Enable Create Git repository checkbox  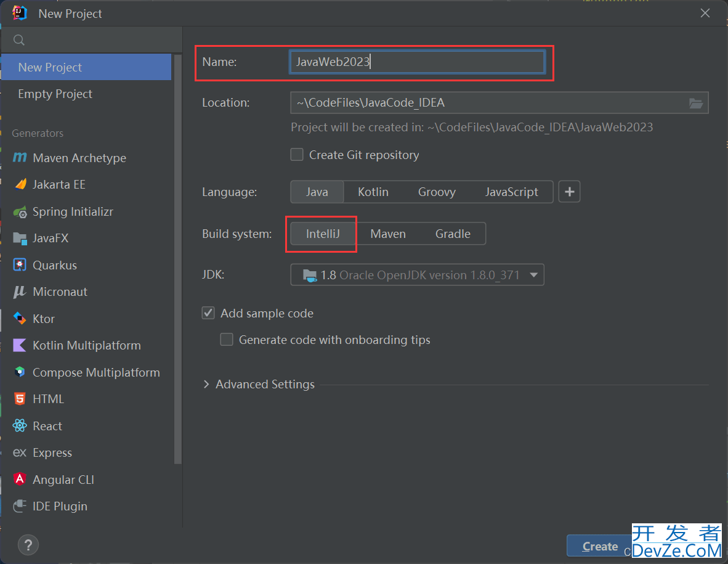pyautogui.click(x=297, y=154)
